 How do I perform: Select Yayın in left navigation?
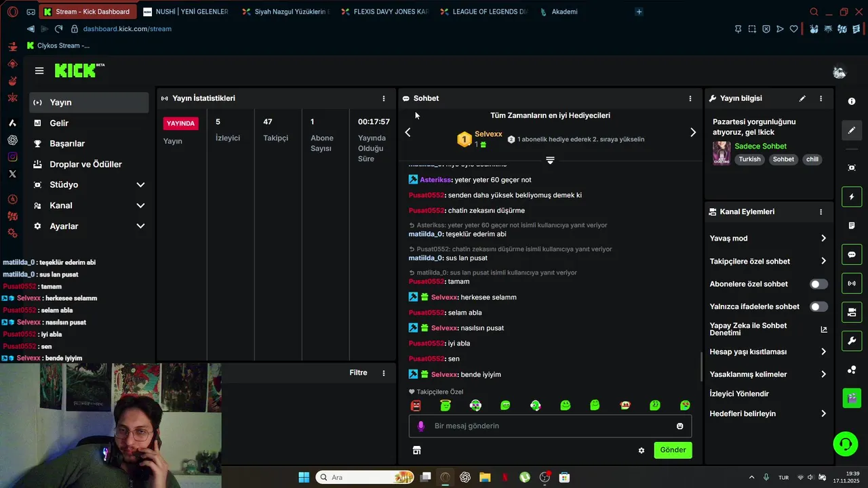click(x=89, y=102)
